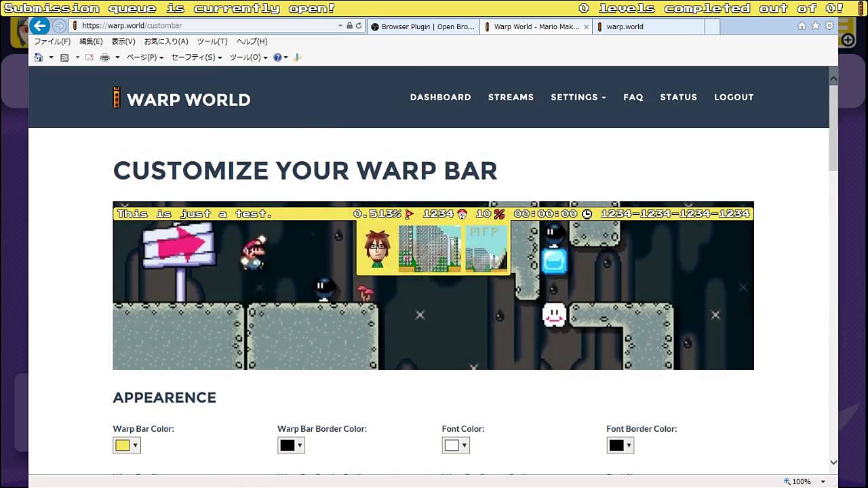868x488 pixels.
Task: Click the printer icon in command bar
Action: pos(105,58)
